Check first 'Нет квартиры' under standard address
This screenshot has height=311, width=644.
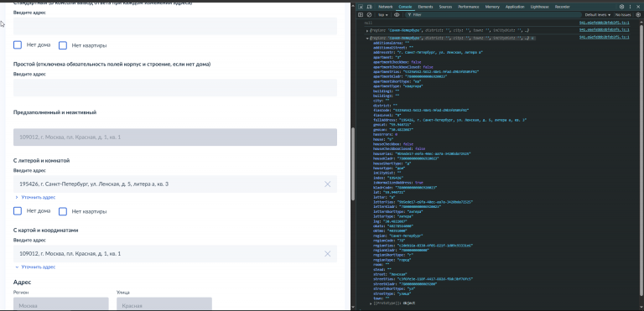(62, 45)
